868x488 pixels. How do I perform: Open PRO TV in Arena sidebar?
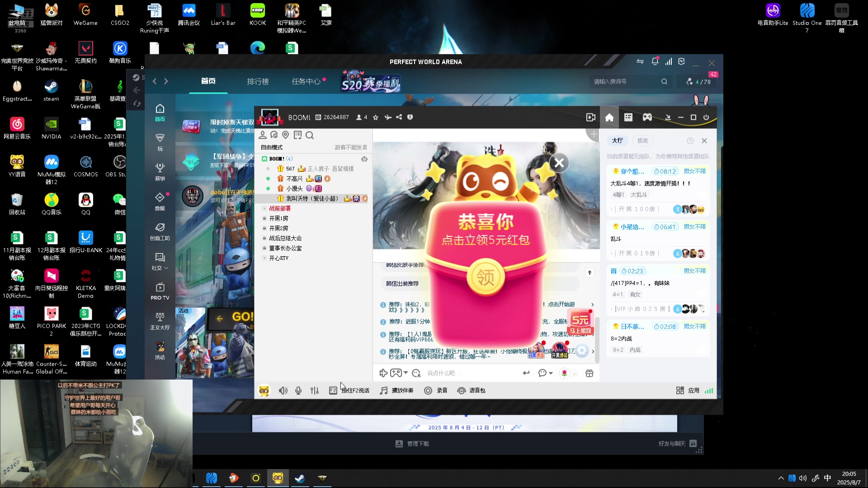(160, 291)
